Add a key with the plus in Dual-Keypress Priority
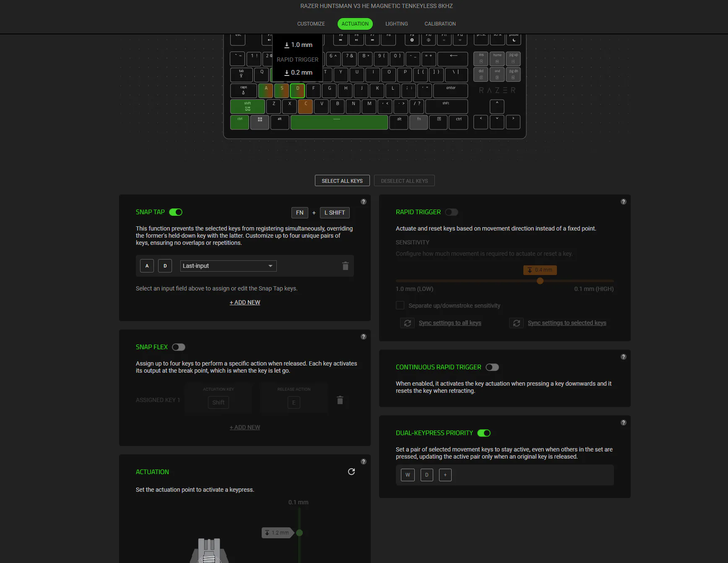 click(x=445, y=475)
